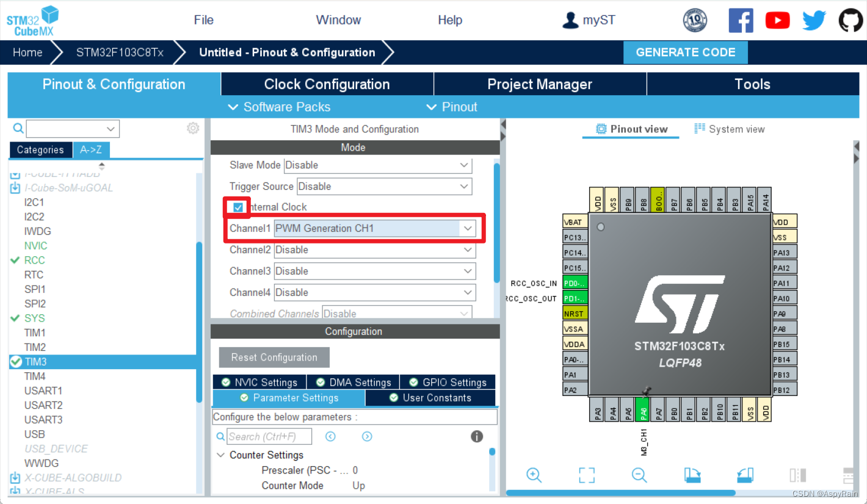This screenshot has height=504, width=867.
Task: Open the gear settings in peripheral list
Action: [193, 128]
